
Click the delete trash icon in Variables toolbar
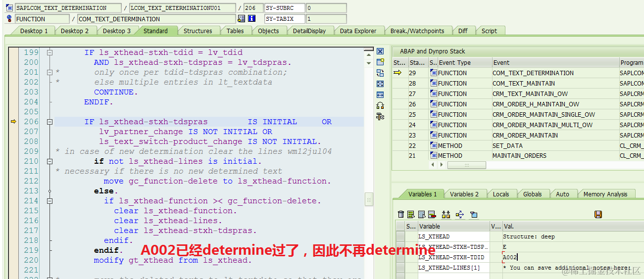(x=401, y=214)
